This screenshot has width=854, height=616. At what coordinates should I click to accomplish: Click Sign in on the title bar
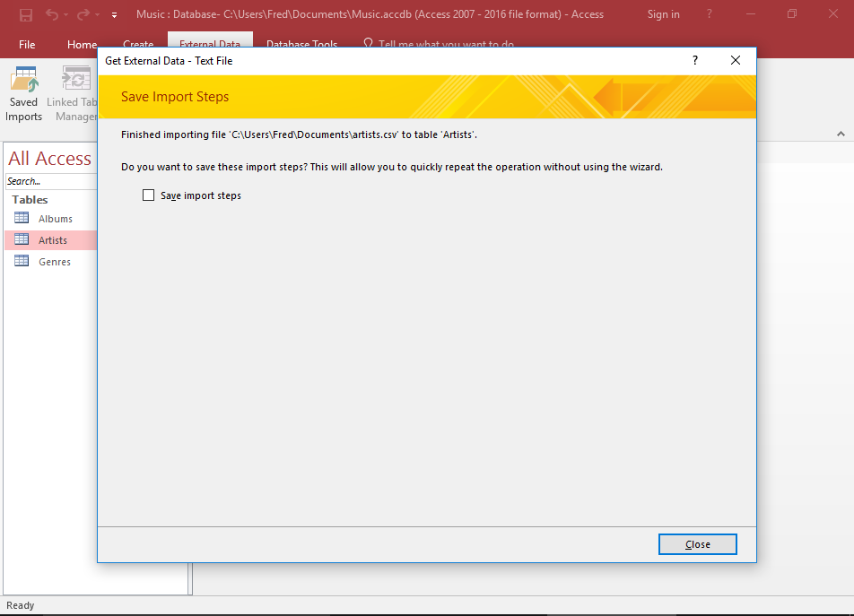click(x=663, y=14)
